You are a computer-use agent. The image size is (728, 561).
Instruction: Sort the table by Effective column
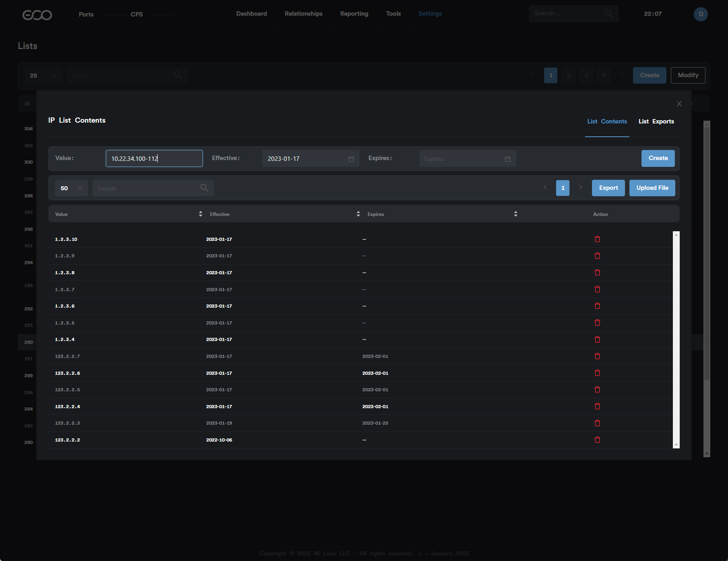coord(358,214)
